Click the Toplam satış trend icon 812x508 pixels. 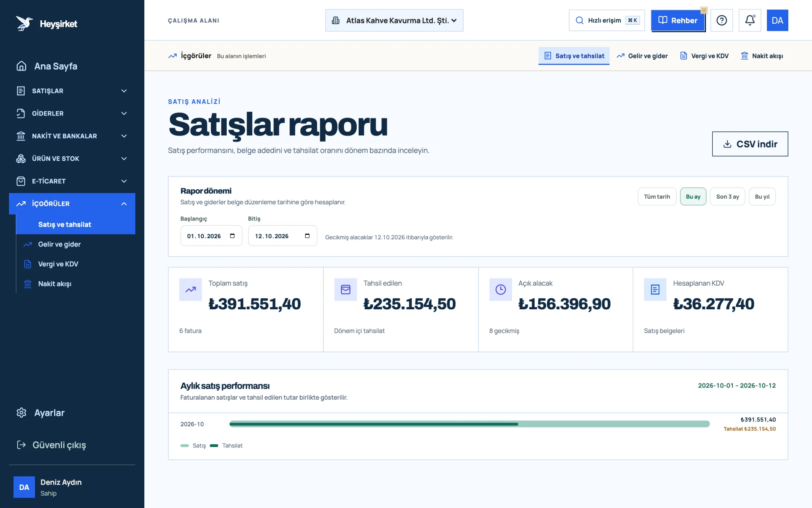pyautogui.click(x=191, y=289)
